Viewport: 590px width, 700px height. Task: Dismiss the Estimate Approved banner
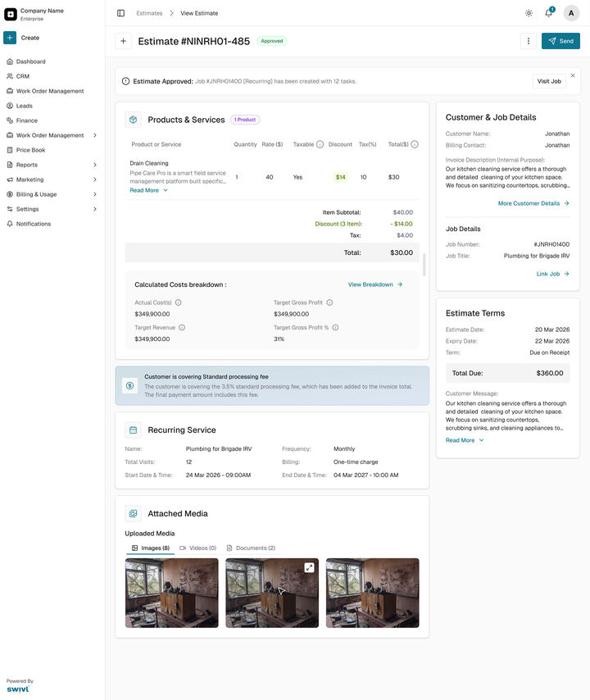click(573, 75)
